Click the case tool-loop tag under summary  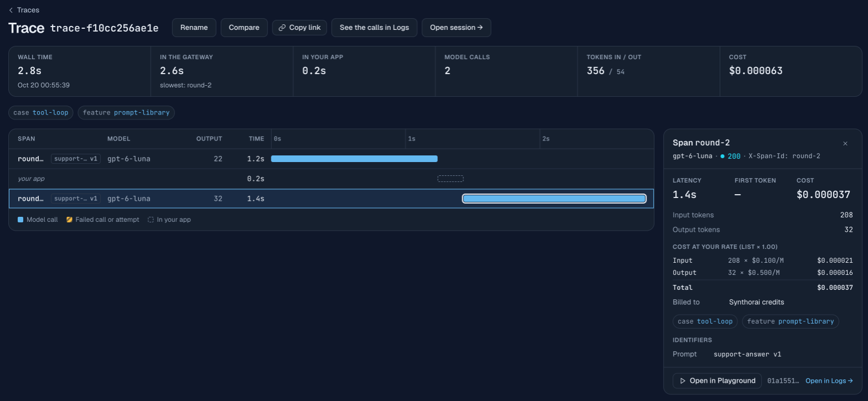coord(41,113)
